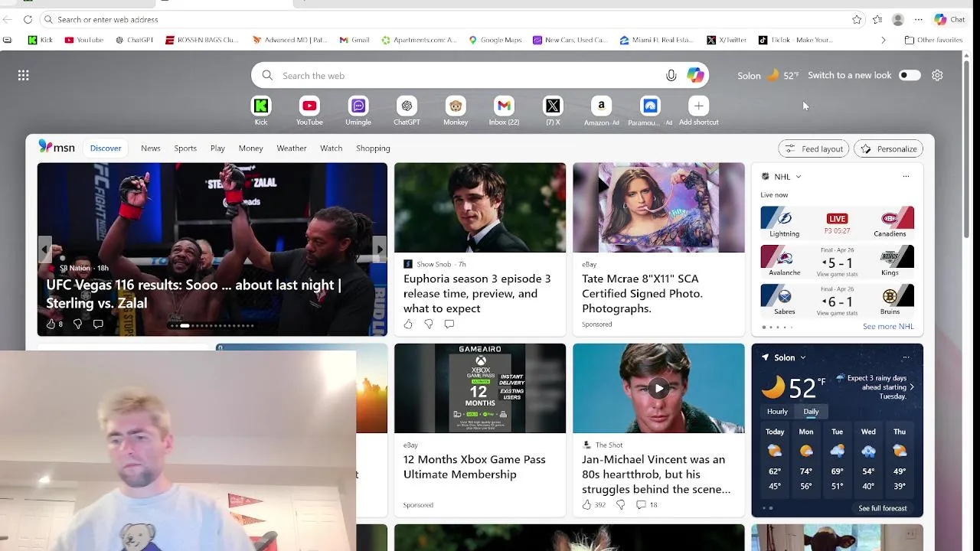980x551 pixels.
Task: Open NHL card more options menu
Action: 906,177
